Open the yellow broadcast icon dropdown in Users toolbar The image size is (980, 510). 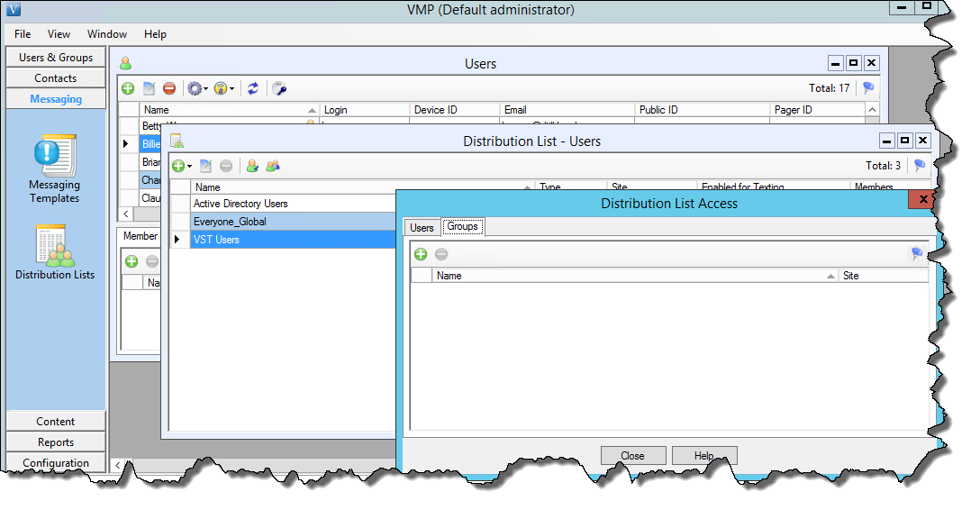tap(224, 88)
